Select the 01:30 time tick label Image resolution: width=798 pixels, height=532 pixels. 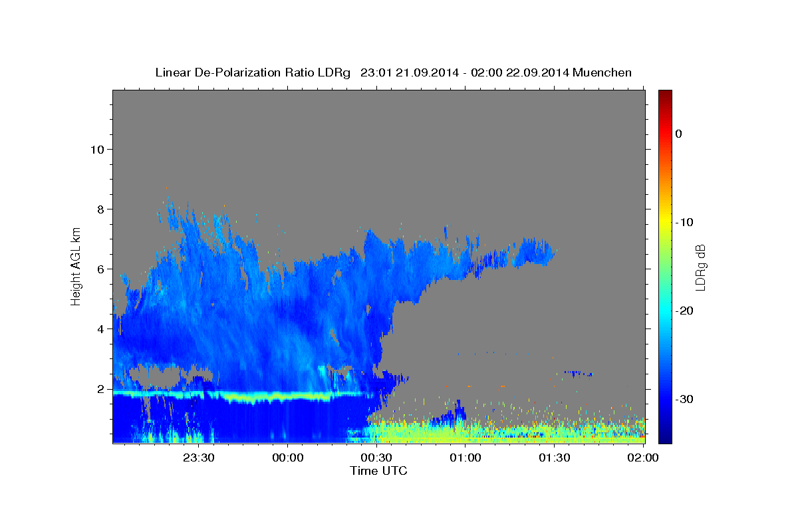tap(555, 458)
